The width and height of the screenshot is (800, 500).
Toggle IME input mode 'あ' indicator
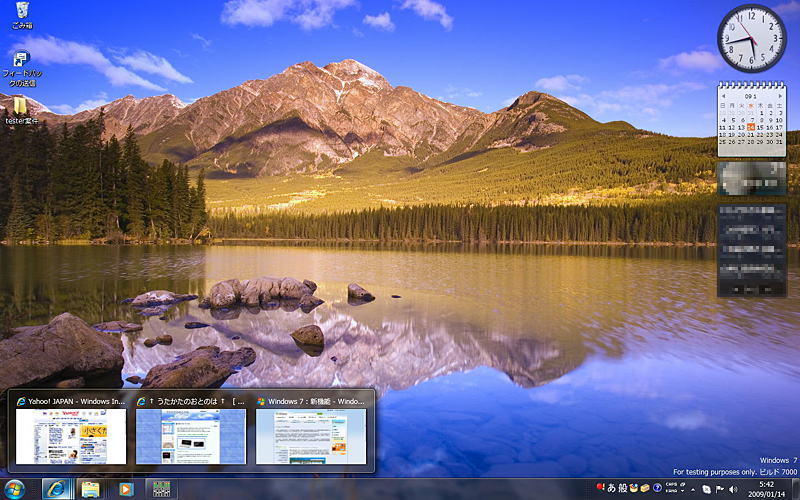coord(611,488)
